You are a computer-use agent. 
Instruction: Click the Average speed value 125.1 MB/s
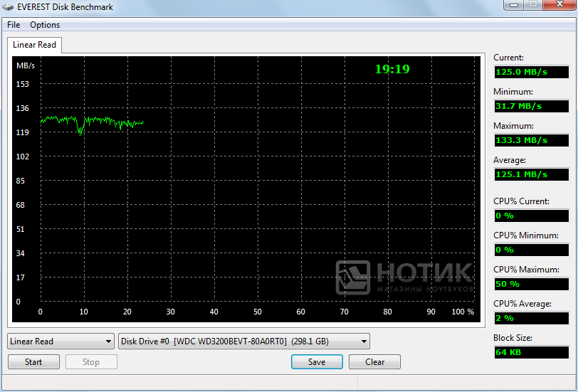[x=531, y=174]
